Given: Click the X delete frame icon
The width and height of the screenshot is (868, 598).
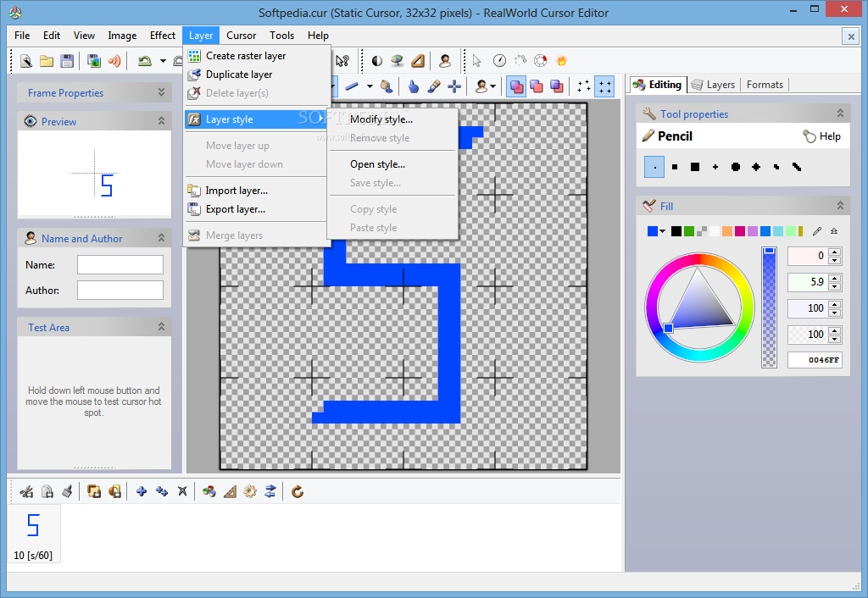Looking at the screenshot, I should [x=182, y=491].
